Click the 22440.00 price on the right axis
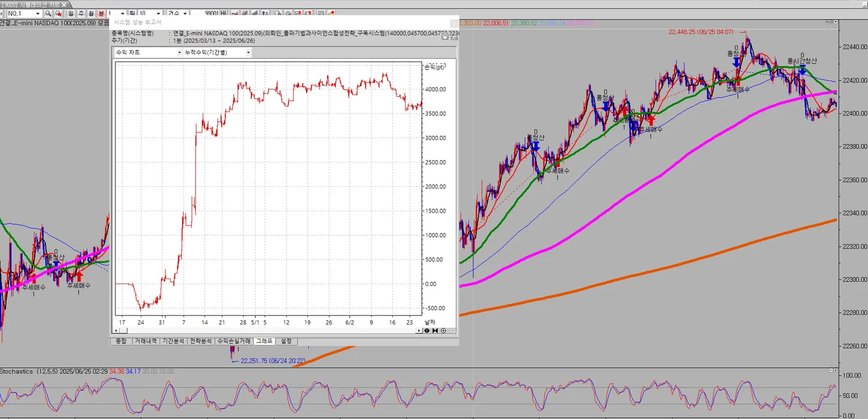Screen dimensions: 868x419 point(855,47)
